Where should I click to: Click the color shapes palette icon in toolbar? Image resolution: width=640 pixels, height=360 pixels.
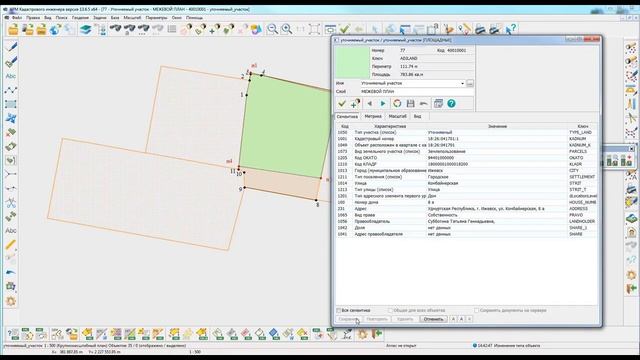pyautogui.click(x=256, y=29)
